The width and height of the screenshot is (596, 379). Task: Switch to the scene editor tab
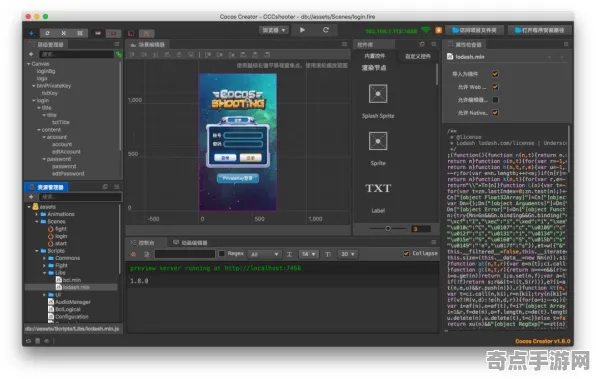tap(147, 44)
